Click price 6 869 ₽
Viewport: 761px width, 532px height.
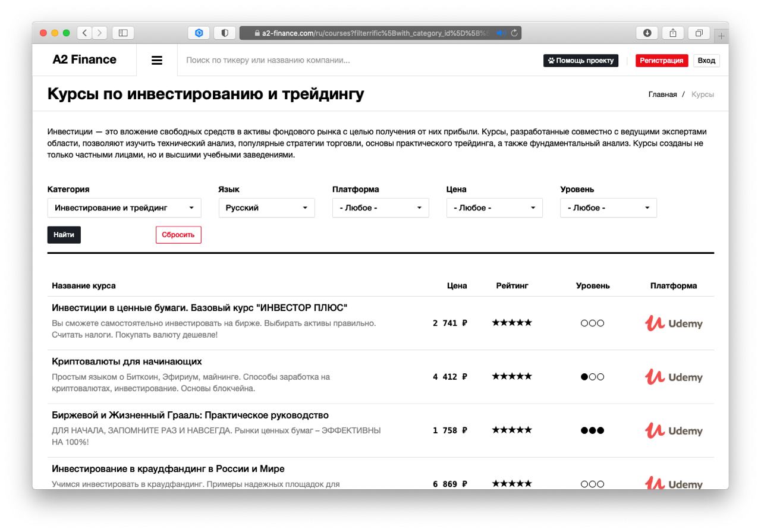pos(450,484)
